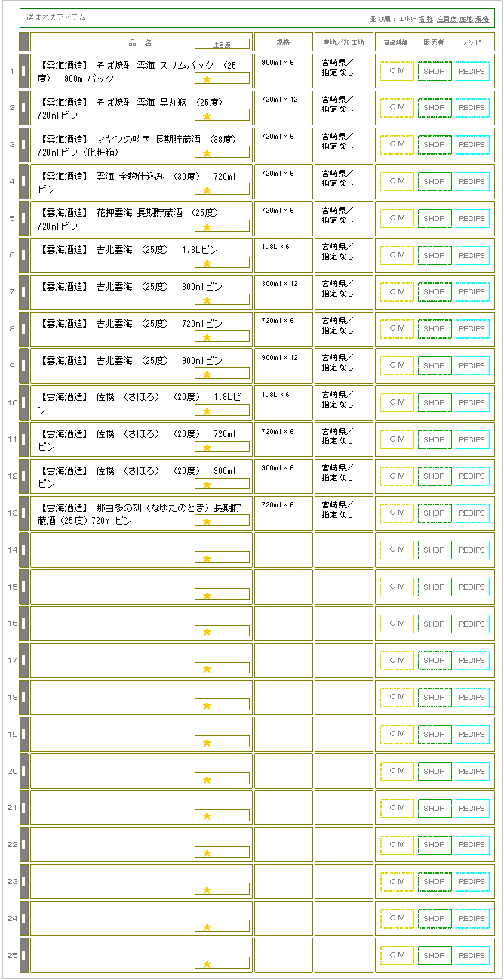Click the star for 佐幌 720mlビン
This screenshot has height=980, width=504.
click(x=207, y=447)
